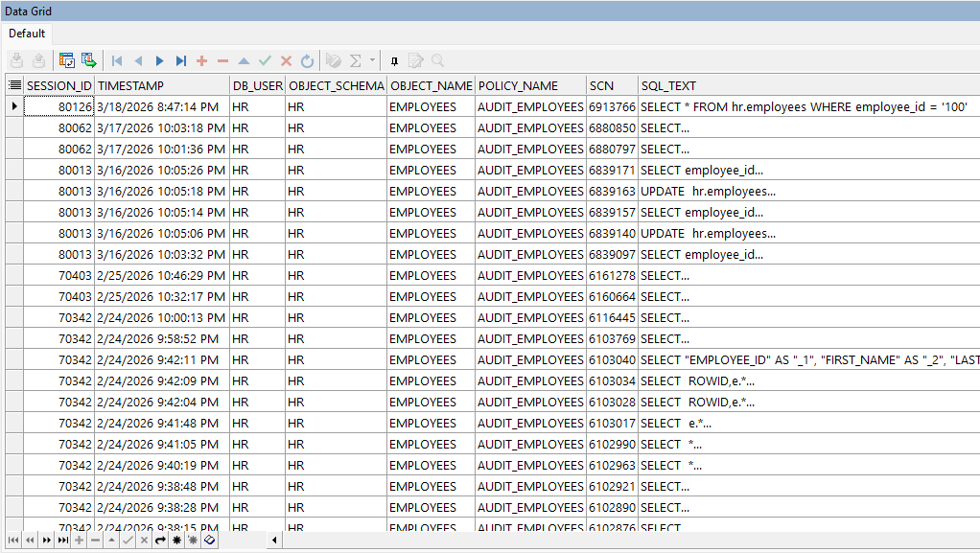Click the grid options icon beside export
Screen dimensions: 980x553
(67, 60)
